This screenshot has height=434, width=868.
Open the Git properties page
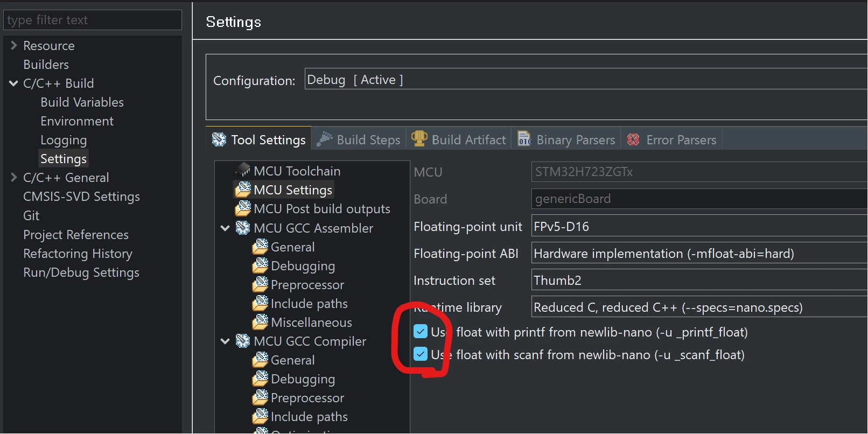tap(31, 215)
